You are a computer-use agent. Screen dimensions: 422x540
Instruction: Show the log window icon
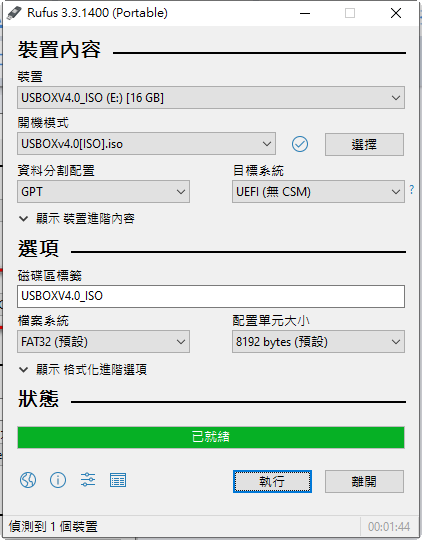pos(118,480)
